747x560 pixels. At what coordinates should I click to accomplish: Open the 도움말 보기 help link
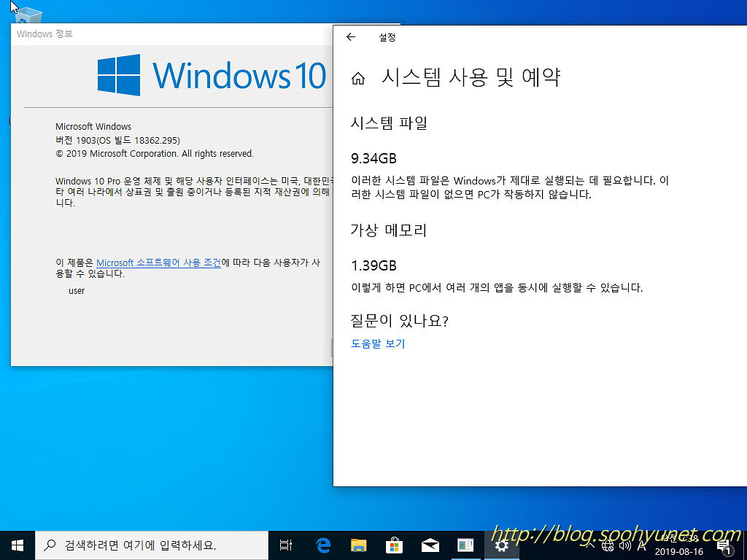(x=378, y=344)
